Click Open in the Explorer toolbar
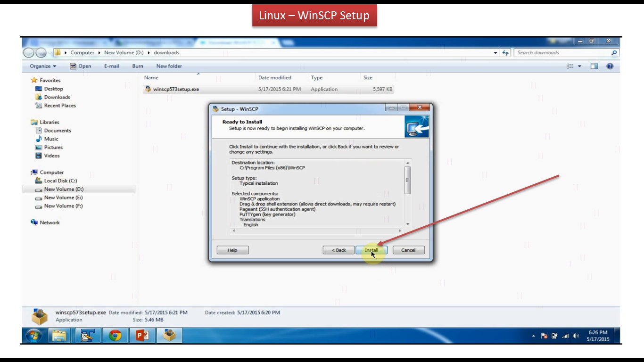Image resolution: width=644 pixels, height=362 pixels. click(81, 66)
